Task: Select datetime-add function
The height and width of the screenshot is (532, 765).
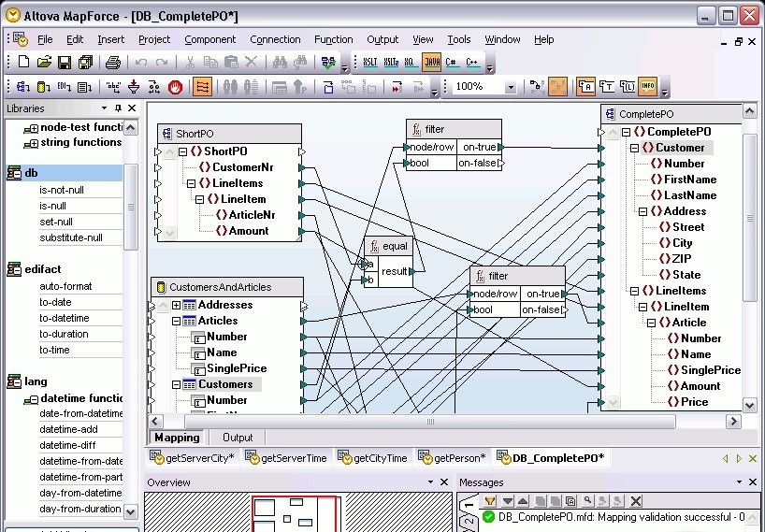Action: point(68,429)
